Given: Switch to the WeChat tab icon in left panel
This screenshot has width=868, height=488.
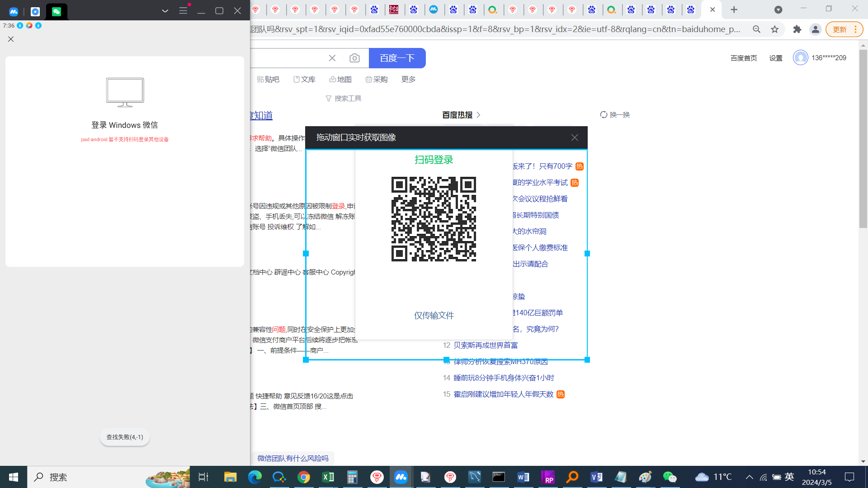Looking at the screenshot, I should click(57, 11).
